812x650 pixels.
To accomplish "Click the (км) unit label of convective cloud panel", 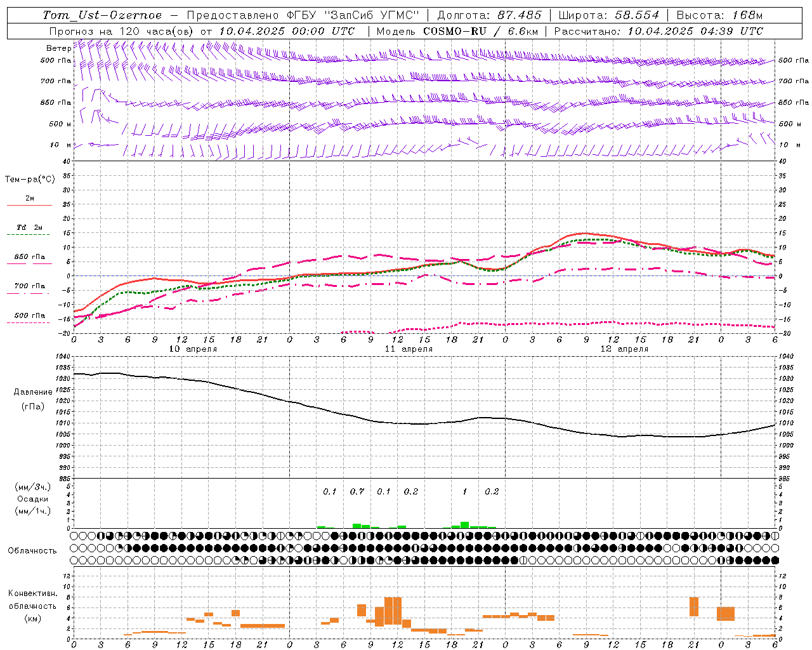I will [x=32, y=618].
